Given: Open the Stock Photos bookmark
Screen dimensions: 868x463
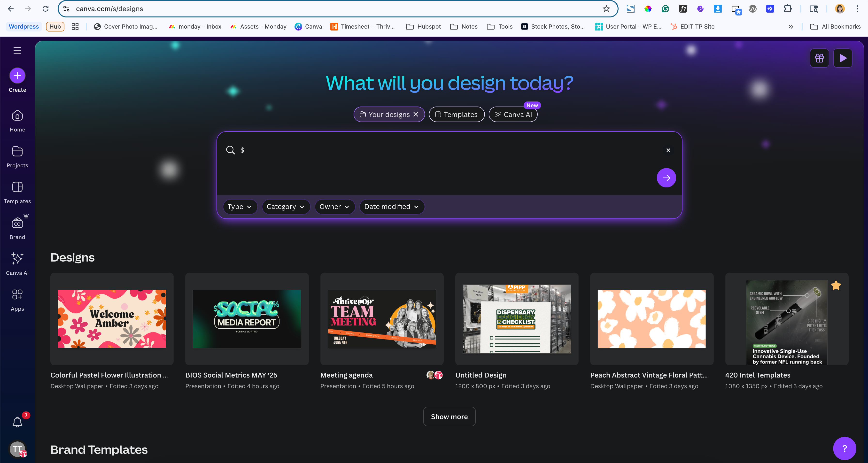Looking at the screenshot, I should 553,27.
